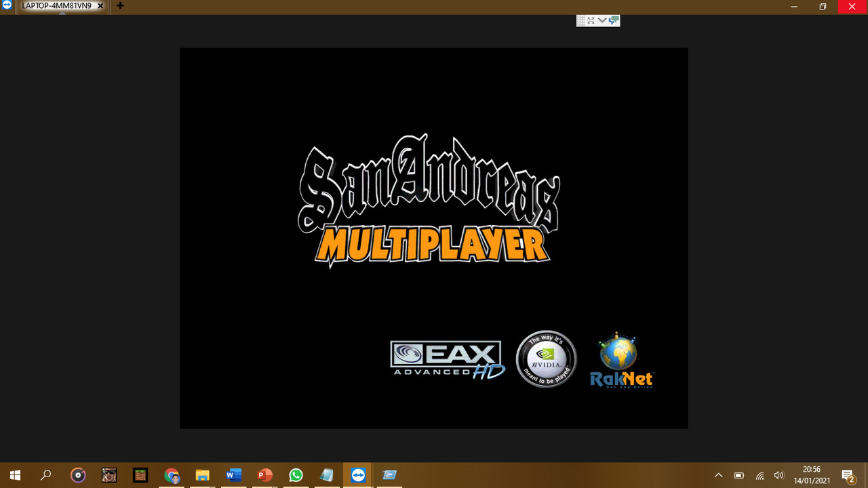Restore down the TeamViewer window
868x488 pixels.
click(823, 6)
